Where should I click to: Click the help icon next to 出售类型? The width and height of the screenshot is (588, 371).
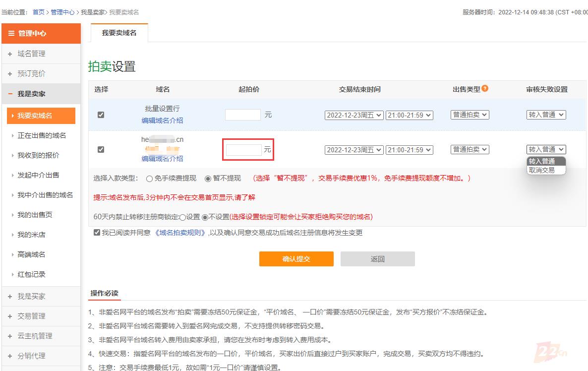click(485, 88)
